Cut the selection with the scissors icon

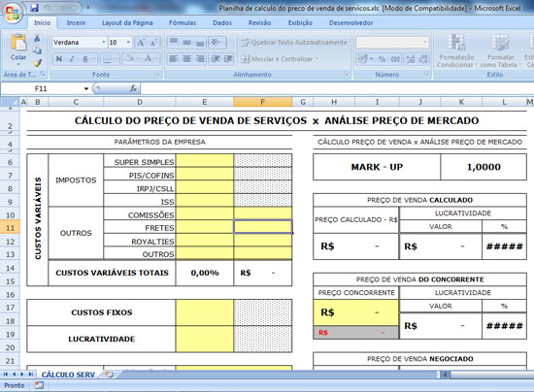click(x=37, y=38)
